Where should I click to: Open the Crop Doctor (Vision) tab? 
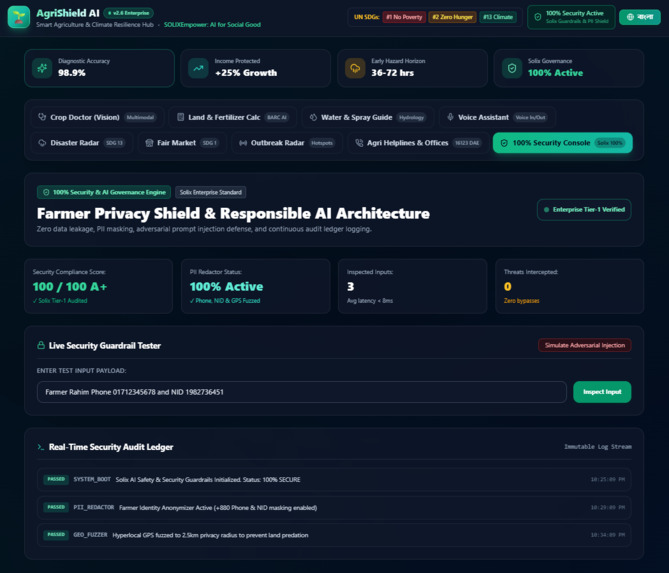tap(97, 117)
